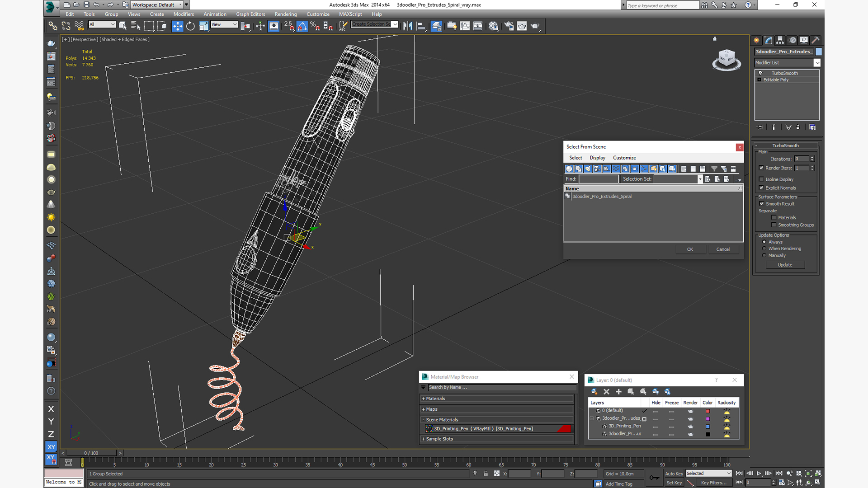
Task: Go to End frame button
Action: (779, 474)
